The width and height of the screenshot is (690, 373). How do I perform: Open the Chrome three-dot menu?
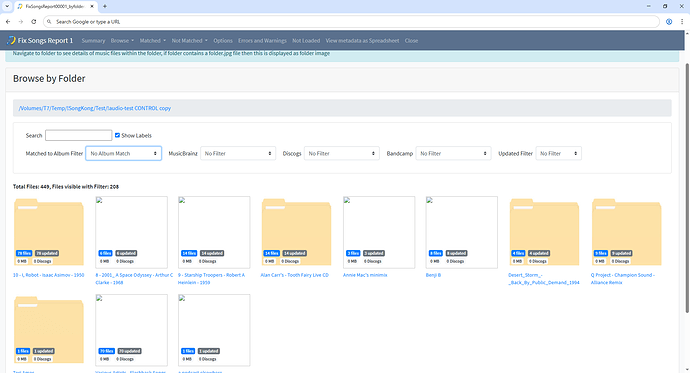point(682,22)
